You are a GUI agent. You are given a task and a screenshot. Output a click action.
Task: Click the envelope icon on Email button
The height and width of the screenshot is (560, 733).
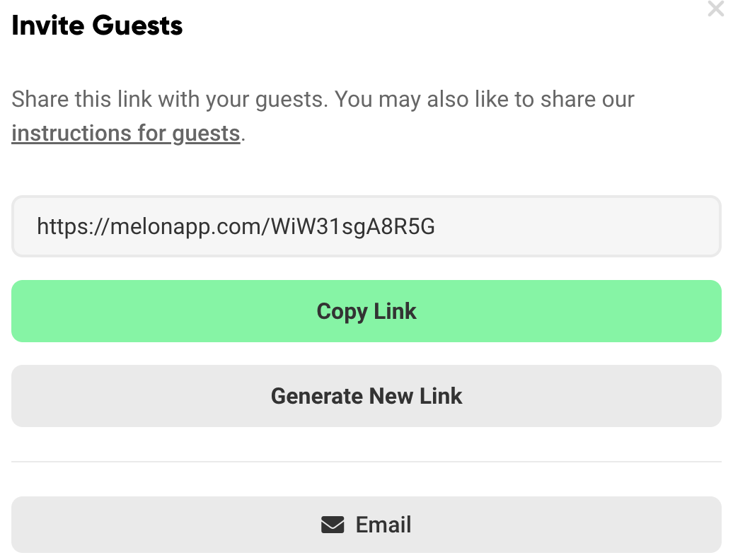[x=333, y=525]
